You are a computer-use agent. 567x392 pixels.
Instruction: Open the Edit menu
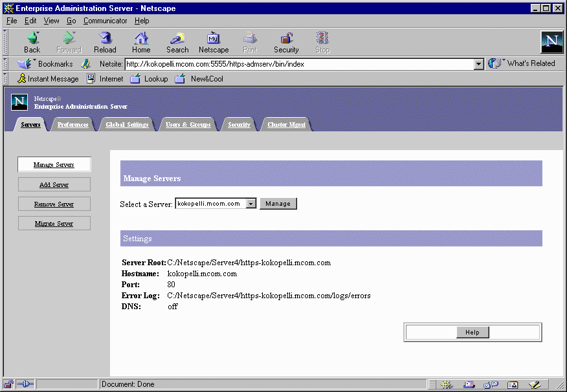(x=30, y=21)
